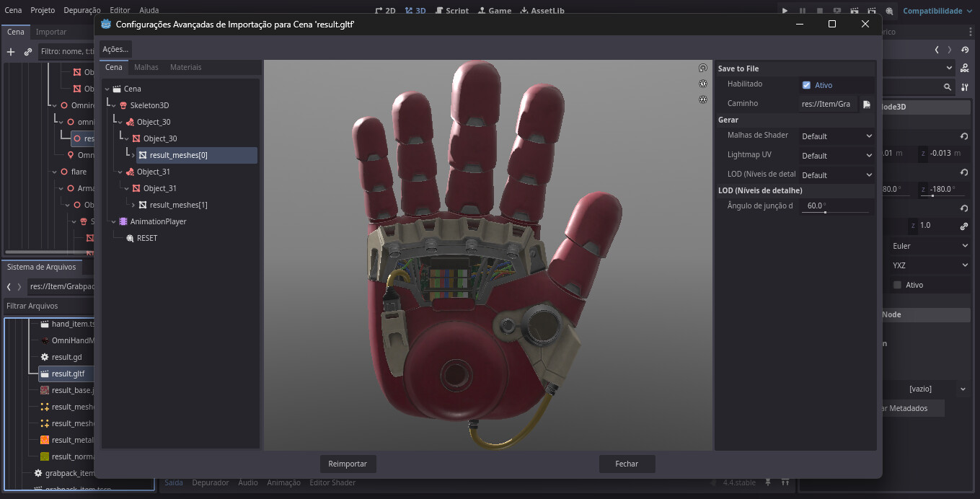Click the search magnifier in the inspector
This screenshot has width=980, height=499.
click(x=948, y=87)
